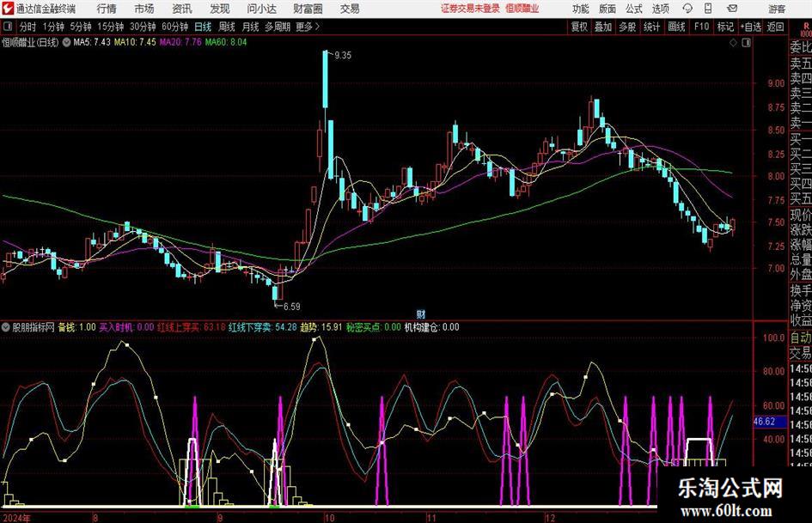Open the 发现 menu
This screenshot has width=812, height=523.
[x=220, y=9]
